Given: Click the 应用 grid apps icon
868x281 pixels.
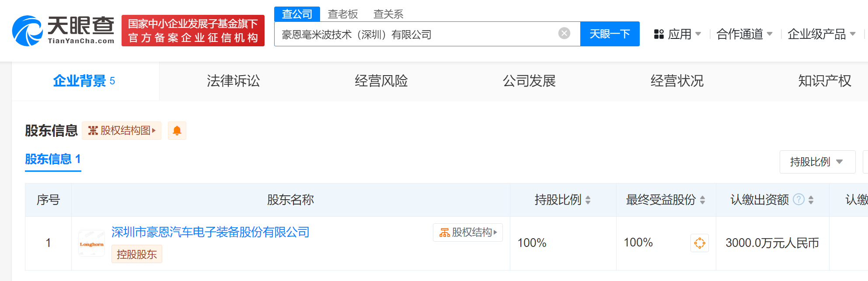Looking at the screenshot, I should (x=659, y=34).
